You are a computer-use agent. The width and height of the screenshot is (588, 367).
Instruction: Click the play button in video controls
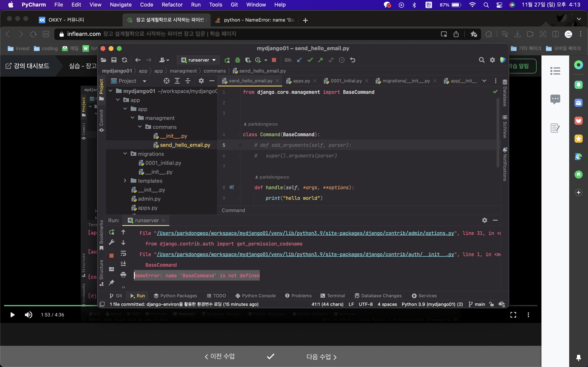[x=12, y=315]
